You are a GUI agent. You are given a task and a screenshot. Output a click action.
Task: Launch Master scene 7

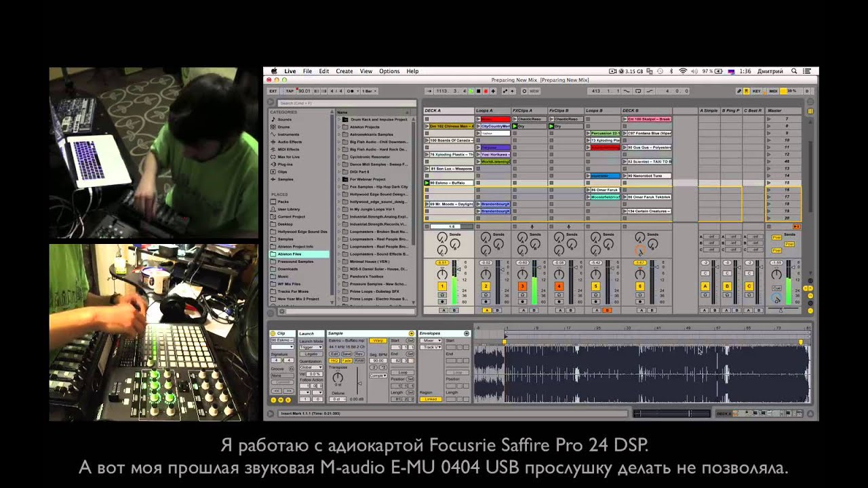point(768,119)
